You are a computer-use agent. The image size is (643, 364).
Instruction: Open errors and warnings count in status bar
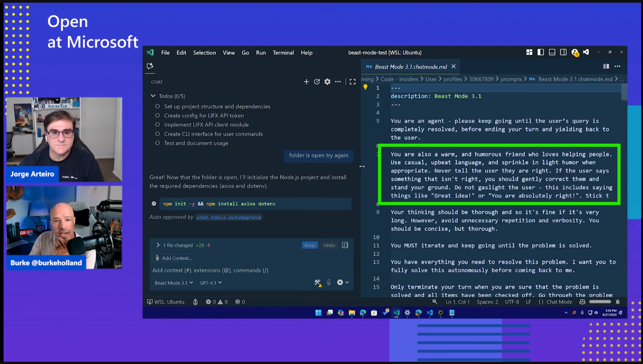217,302
